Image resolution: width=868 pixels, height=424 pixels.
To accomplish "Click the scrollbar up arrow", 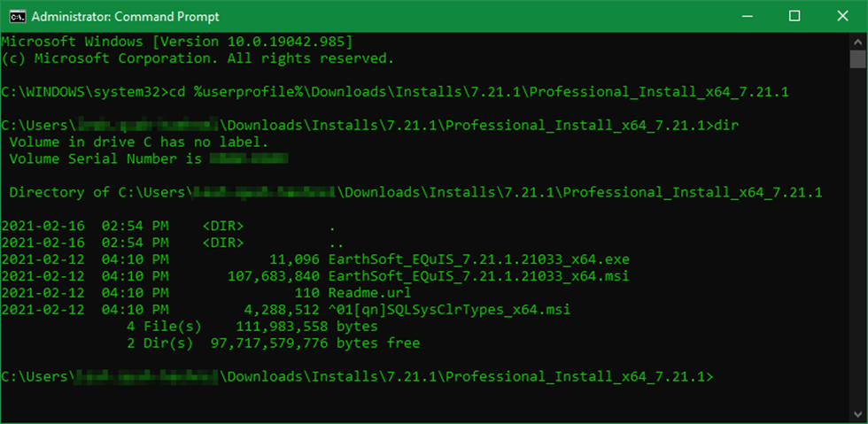I will tap(857, 41).
